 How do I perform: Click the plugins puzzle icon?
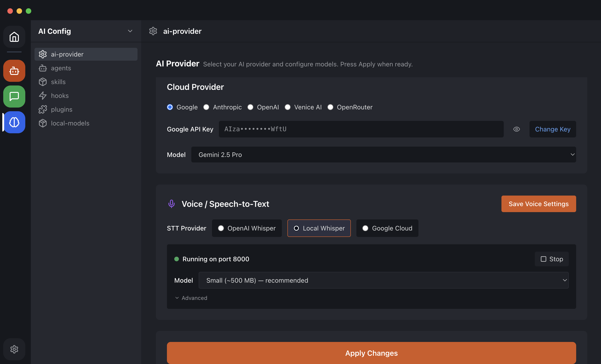pyautogui.click(x=43, y=109)
